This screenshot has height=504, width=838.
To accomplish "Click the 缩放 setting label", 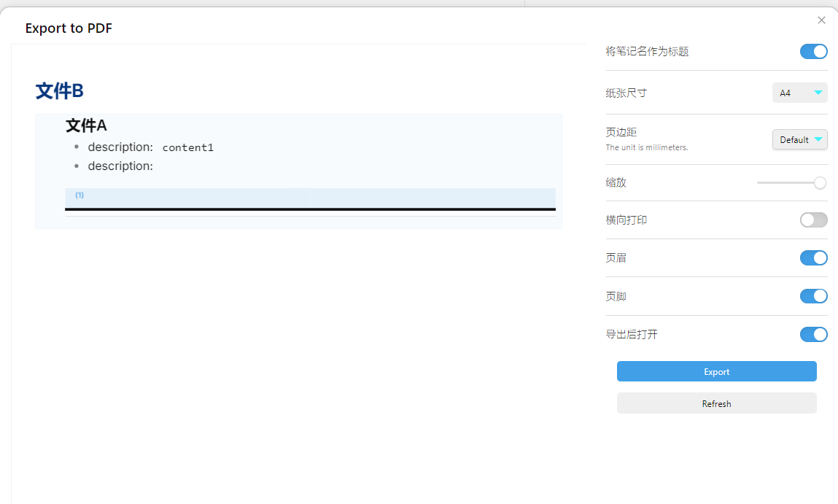I will pos(616,183).
